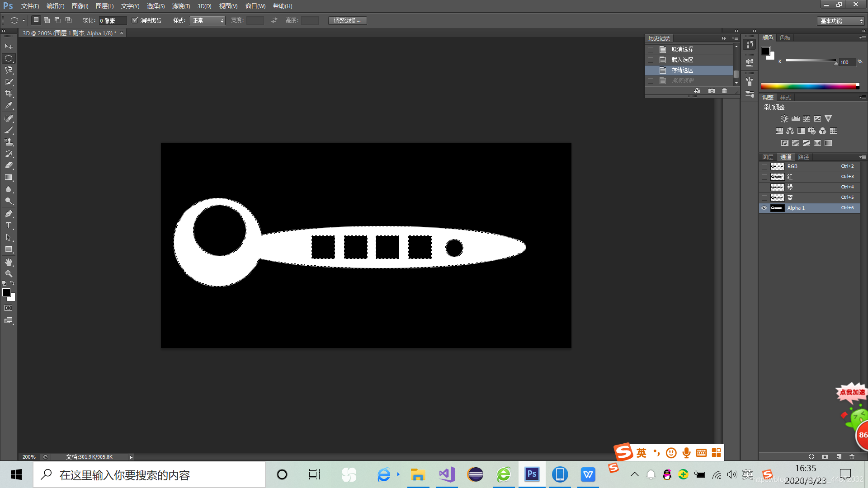The image size is (868, 488).
Task: Show the RGB channel visibility
Action: (764, 166)
